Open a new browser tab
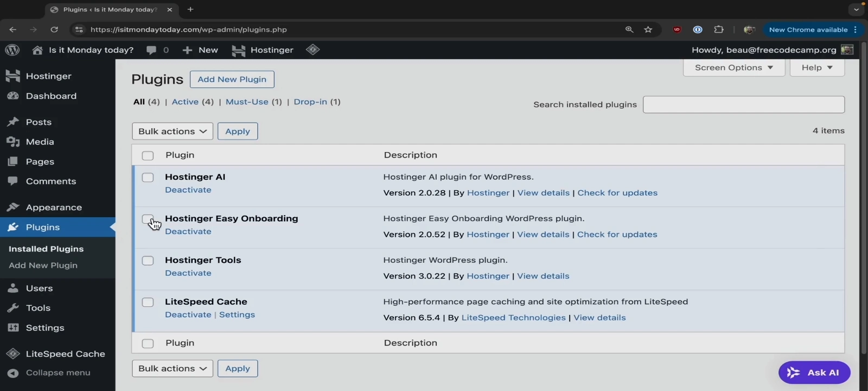 pos(190,9)
